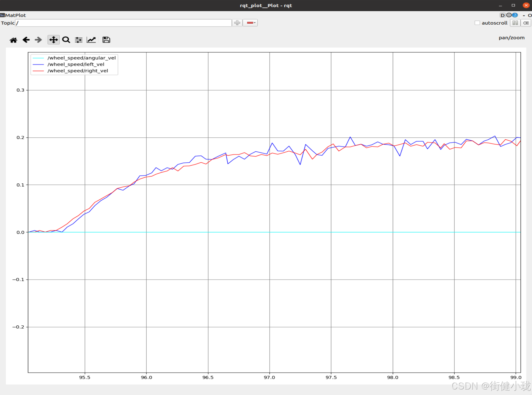The width and height of the screenshot is (532, 395).
Task: Click the Topic label beside the input
Action: coord(8,23)
